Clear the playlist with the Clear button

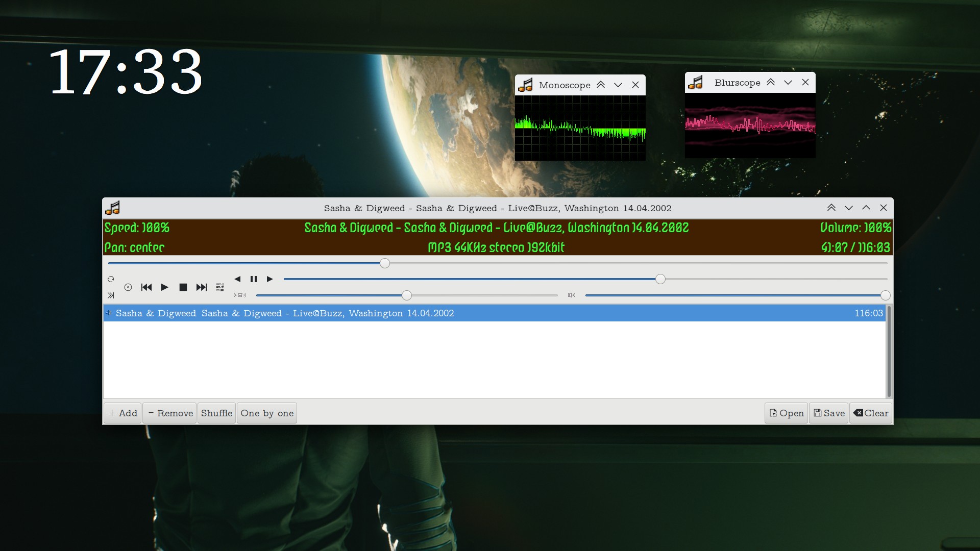pos(870,413)
